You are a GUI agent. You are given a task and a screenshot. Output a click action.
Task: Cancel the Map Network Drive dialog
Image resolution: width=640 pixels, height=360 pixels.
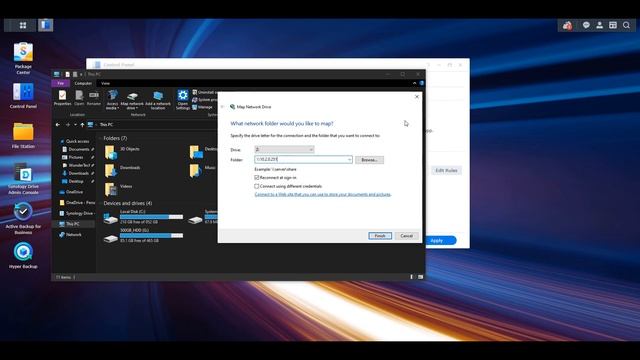(407, 236)
